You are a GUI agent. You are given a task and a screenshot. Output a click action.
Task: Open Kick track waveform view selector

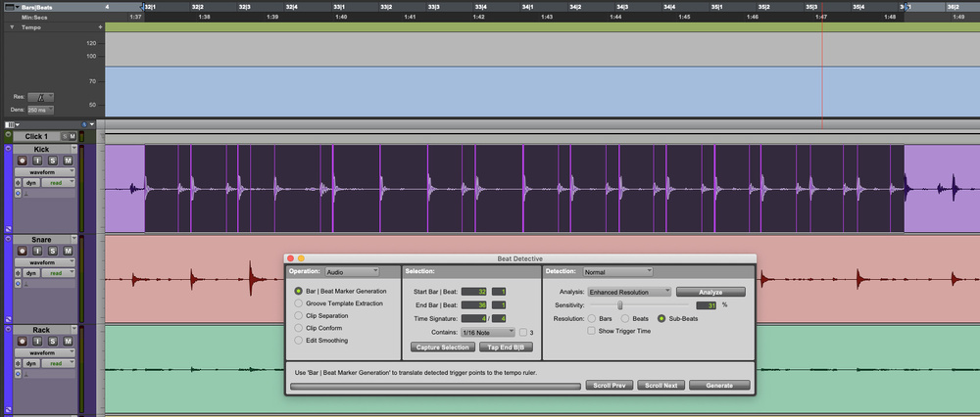[x=44, y=171]
